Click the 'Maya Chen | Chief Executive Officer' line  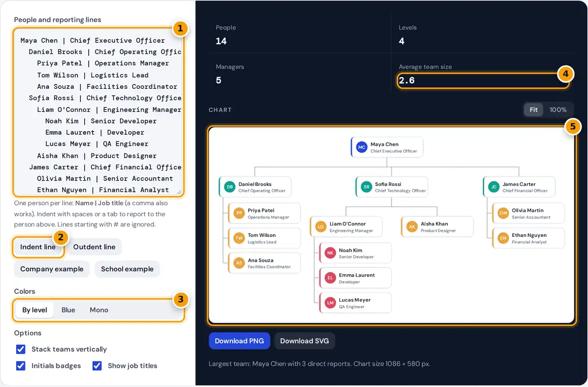[x=93, y=41]
